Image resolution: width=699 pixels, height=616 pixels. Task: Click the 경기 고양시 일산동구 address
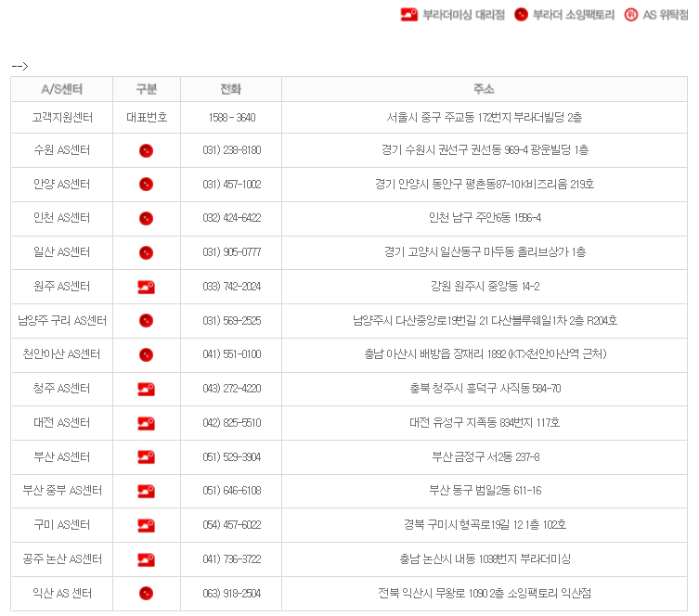pos(485,252)
